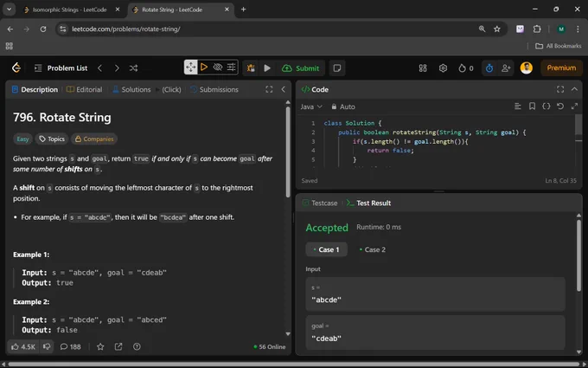Open the sliders settings toolbar icon
Image resolution: width=588 pixels, height=368 pixels.
coord(231,68)
